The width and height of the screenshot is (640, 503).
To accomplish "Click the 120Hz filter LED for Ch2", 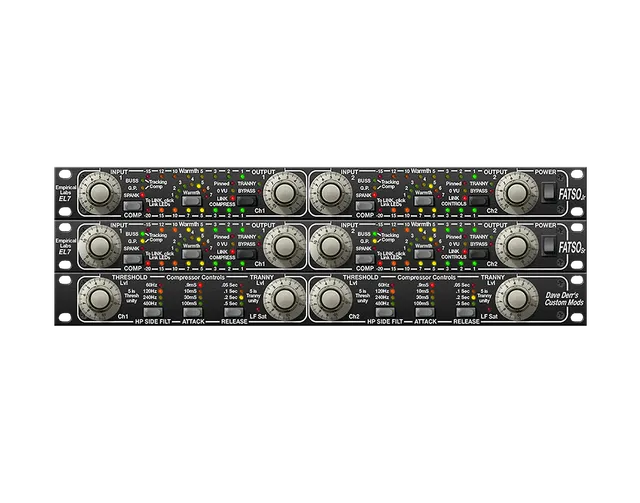I will click(x=392, y=292).
